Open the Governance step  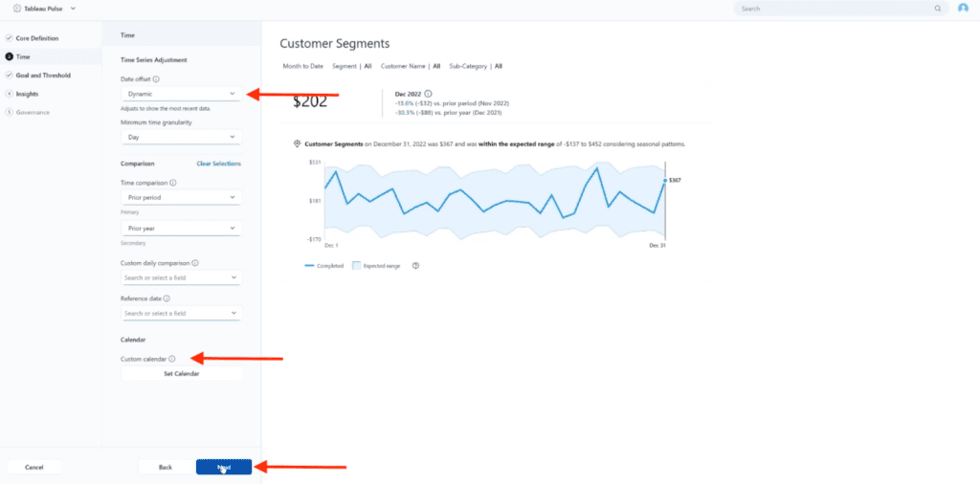(x=33, y=113)
